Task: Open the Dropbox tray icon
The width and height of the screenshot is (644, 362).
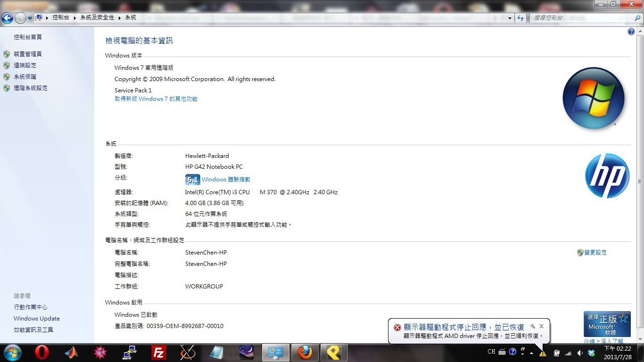Action: [591, 353]
